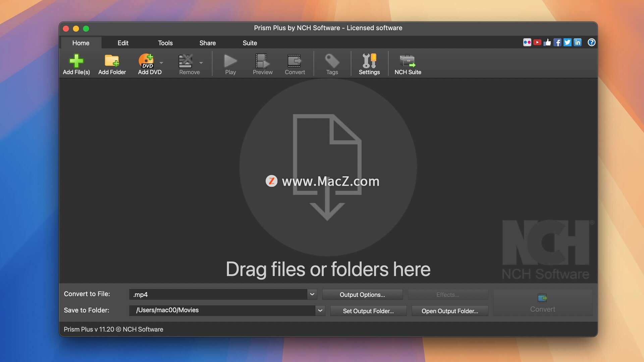Click the thumbs-up like icon

[547, 42]
